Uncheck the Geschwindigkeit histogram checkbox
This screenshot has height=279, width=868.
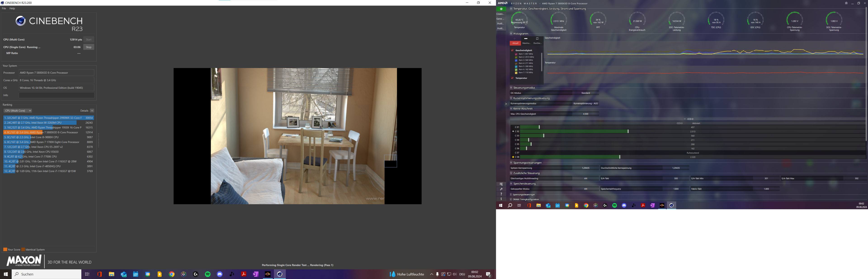point(512,51)
